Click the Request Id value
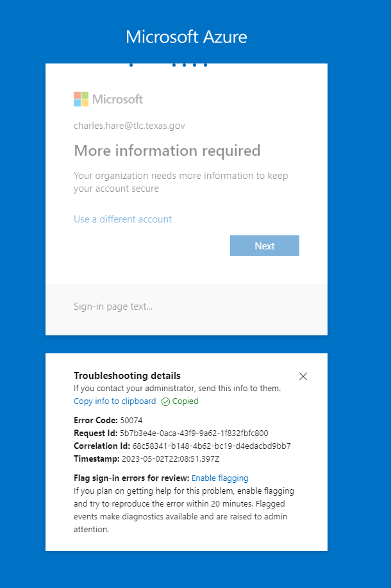The image size is (391, 588). (194, 433)
